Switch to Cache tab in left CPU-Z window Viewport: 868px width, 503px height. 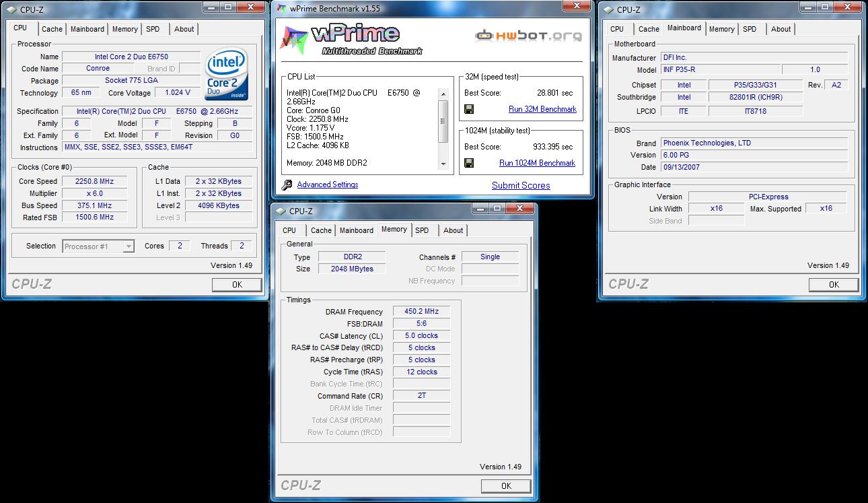pyautogui.click(x=52, y=29)
